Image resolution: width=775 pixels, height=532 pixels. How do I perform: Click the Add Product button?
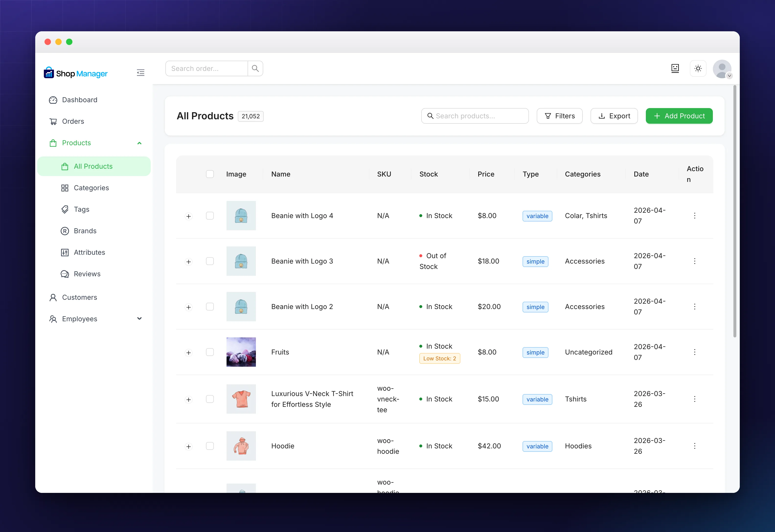[679, 116]
